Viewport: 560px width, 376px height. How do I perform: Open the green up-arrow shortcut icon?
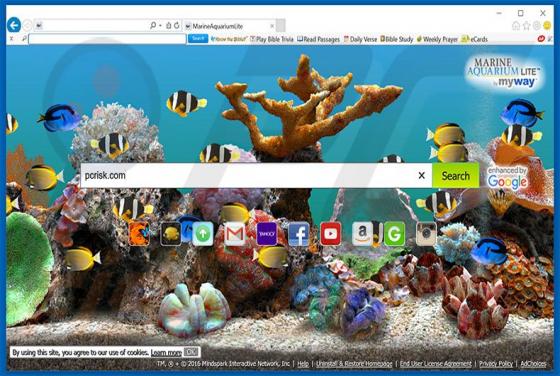click(x=202, y=234)
